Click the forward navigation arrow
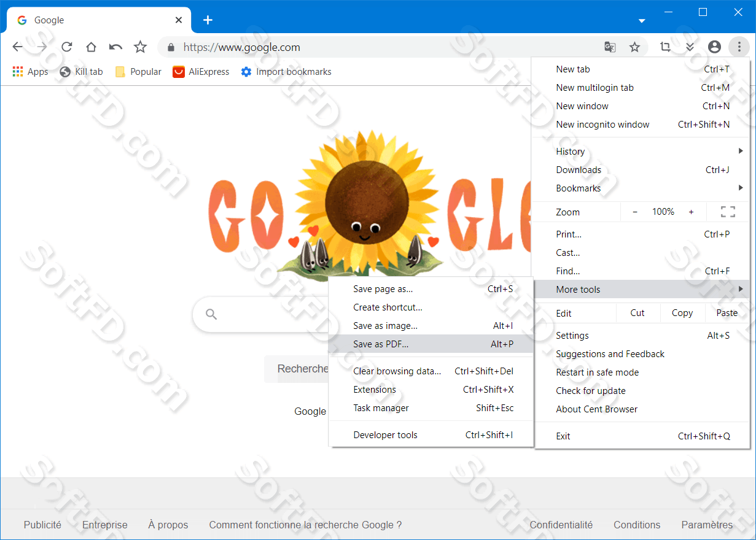Image resolution: width=756 pixels, height=540 pixels. point(42,47)
